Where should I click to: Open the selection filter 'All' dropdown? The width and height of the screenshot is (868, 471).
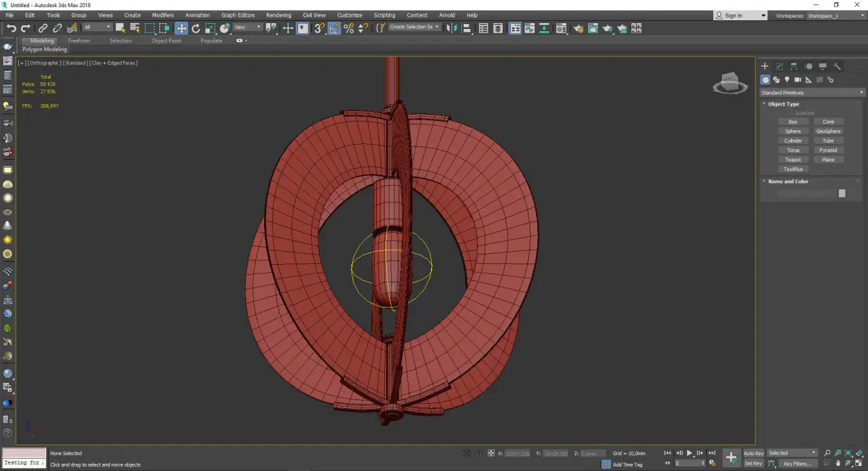point(97,27)
